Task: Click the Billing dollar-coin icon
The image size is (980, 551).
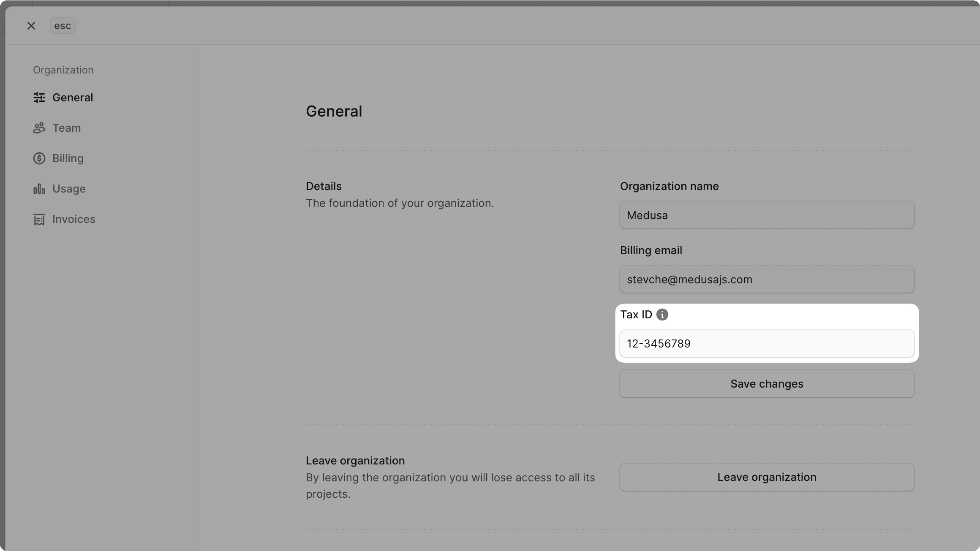Action: pyautogui.click(x=39, y=158)
